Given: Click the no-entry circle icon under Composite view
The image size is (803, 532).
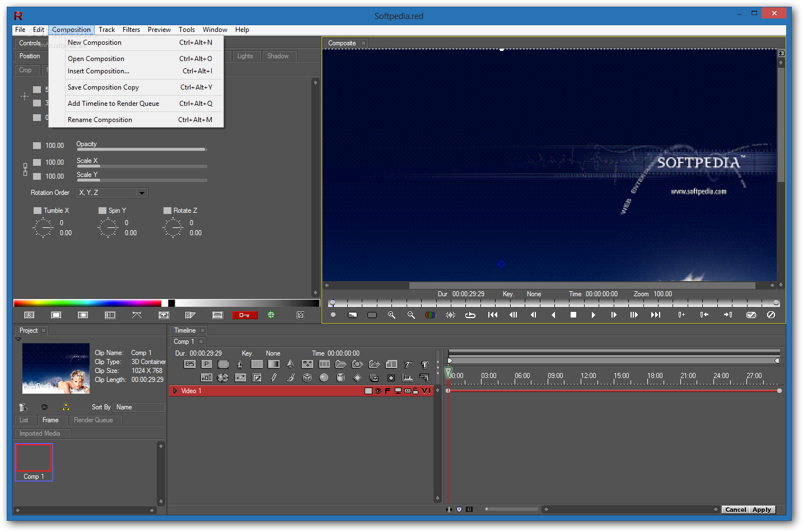Looking at the screenshot, I should tap(771, 315).
